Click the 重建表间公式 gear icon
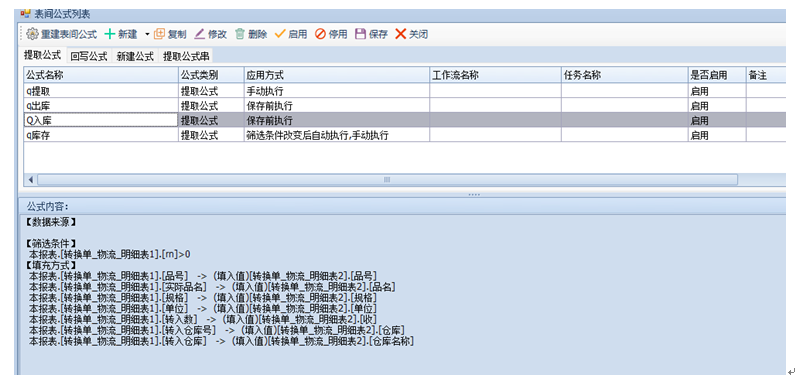799x377 pixels. 32,34
